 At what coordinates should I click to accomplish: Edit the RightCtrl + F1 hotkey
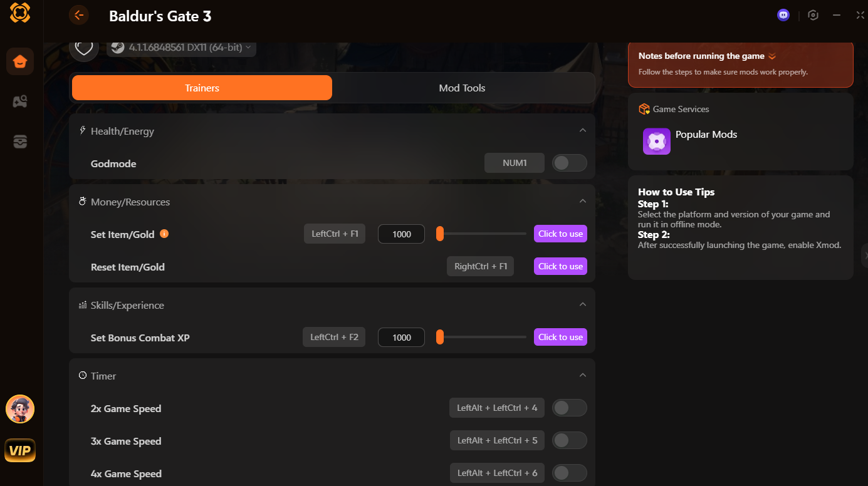click(x=481, y=266)
